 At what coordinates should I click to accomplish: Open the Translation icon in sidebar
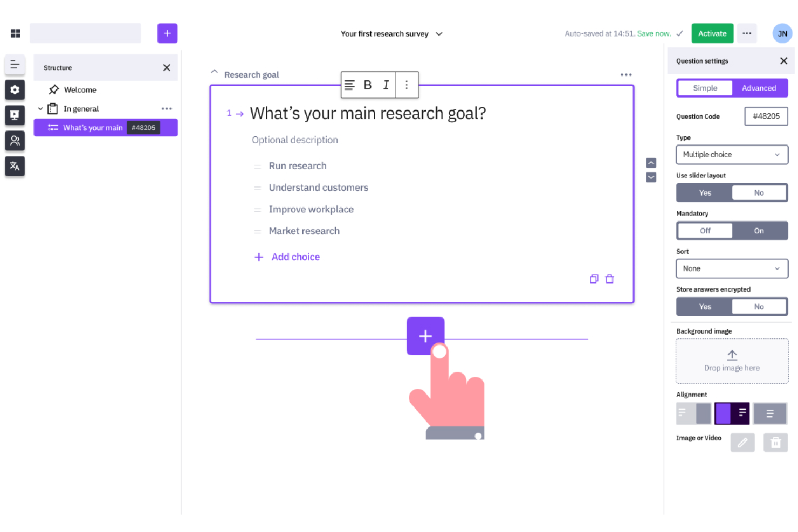click(15, 166)
